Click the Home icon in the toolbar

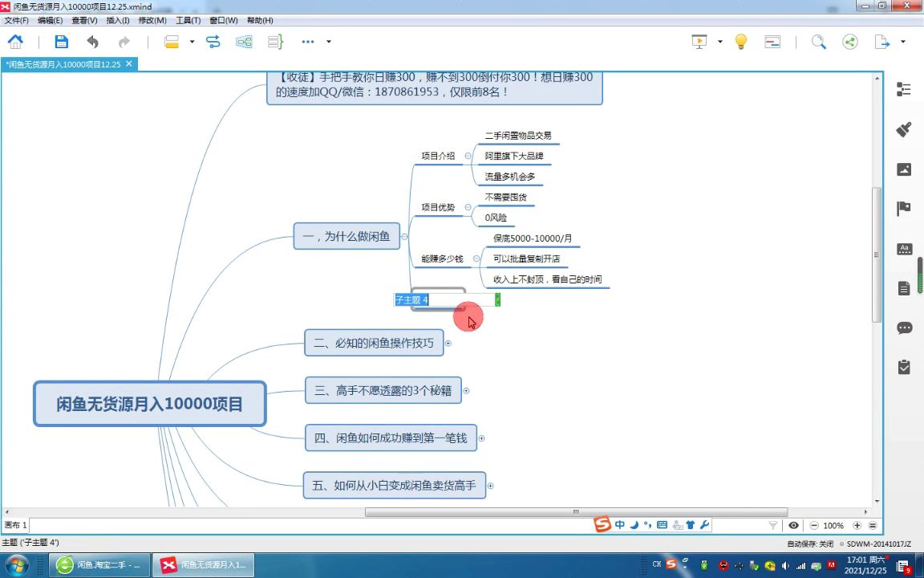pos(15,42)
